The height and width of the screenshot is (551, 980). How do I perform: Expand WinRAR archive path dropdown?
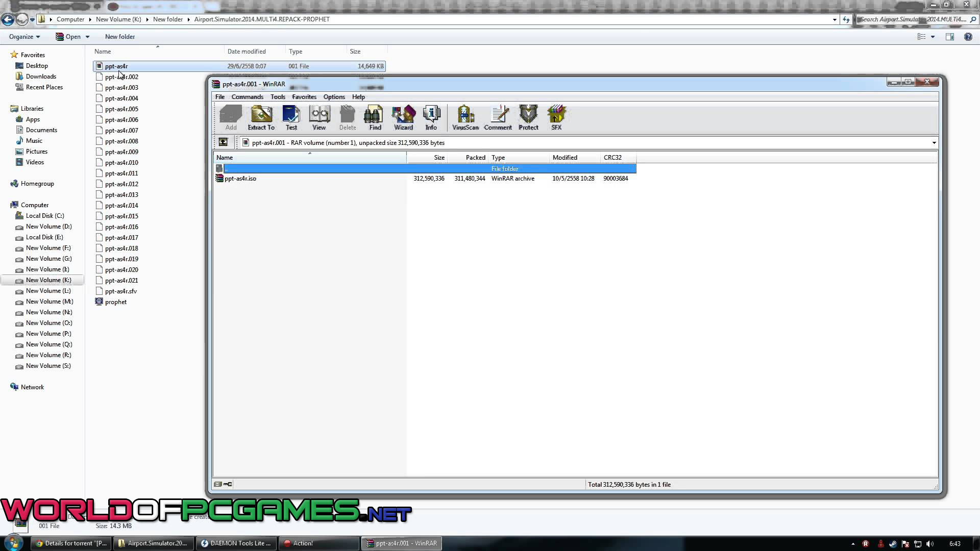coord(934,143)
